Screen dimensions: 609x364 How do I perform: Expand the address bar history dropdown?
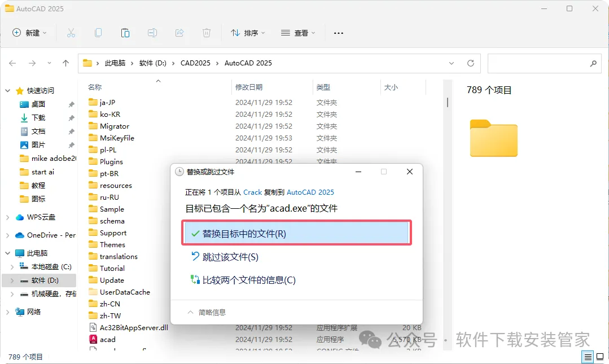click(452, 63)
